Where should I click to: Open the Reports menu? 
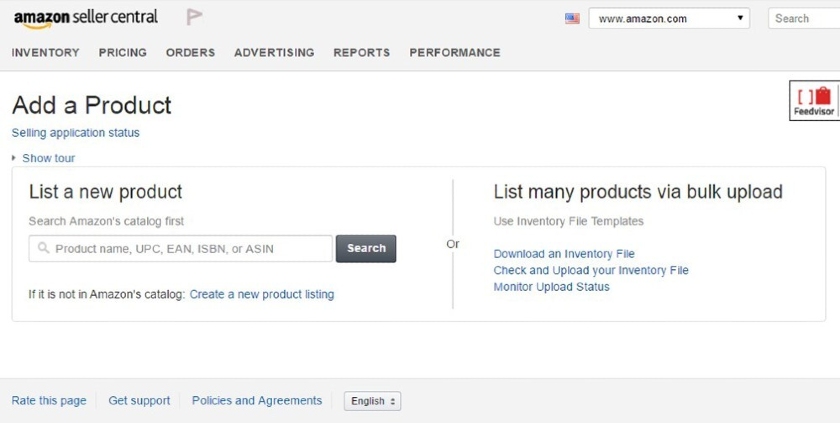click(x=361, y=52)
